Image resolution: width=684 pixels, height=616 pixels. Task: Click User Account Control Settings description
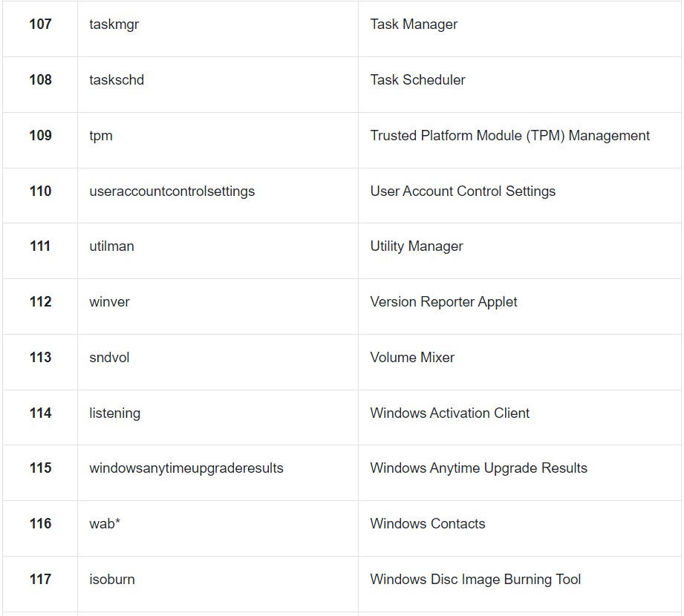[463, 191]
